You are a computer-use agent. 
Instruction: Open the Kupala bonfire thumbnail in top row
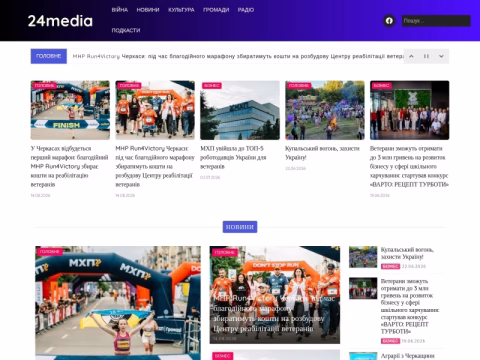[x=325, y=110]
